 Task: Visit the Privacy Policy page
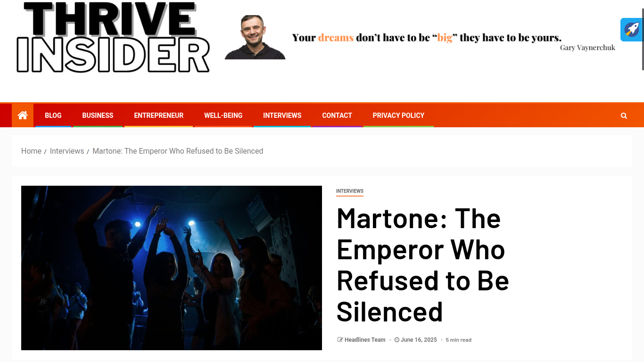(x=398, y=115)
